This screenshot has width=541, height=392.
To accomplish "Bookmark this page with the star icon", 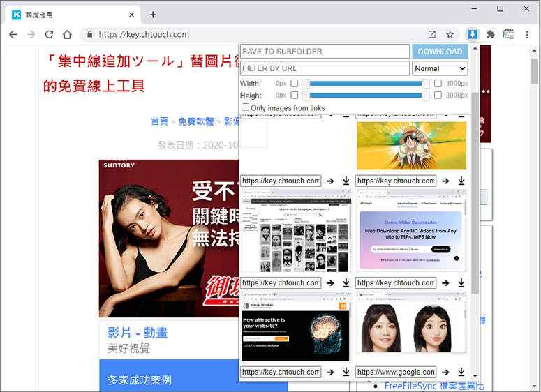I will click(450, 34).
